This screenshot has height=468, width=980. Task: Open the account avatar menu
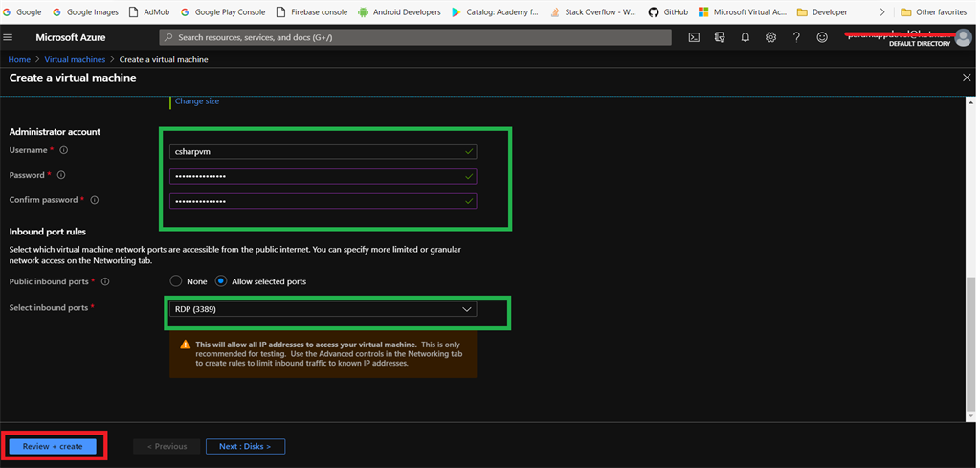pyautogui.click(x=965, y=38)
